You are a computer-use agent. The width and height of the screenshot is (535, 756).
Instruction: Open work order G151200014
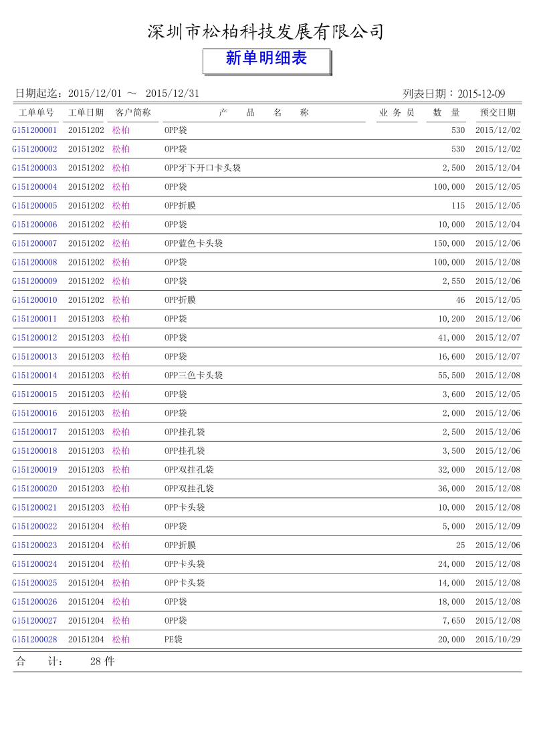point(35,376)
